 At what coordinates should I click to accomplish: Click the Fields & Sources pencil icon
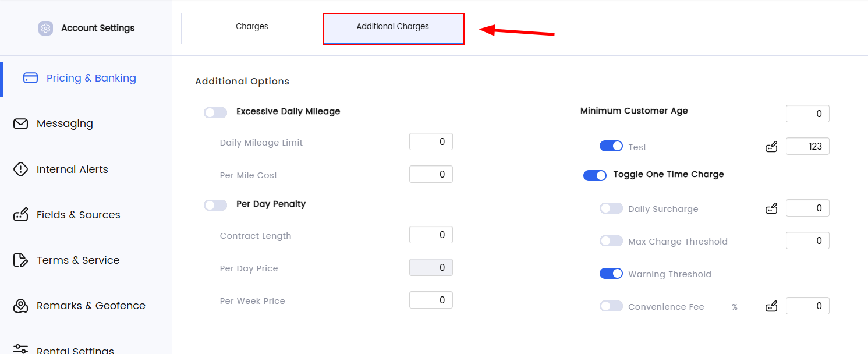pyautogui.click(x=20, y=215)
